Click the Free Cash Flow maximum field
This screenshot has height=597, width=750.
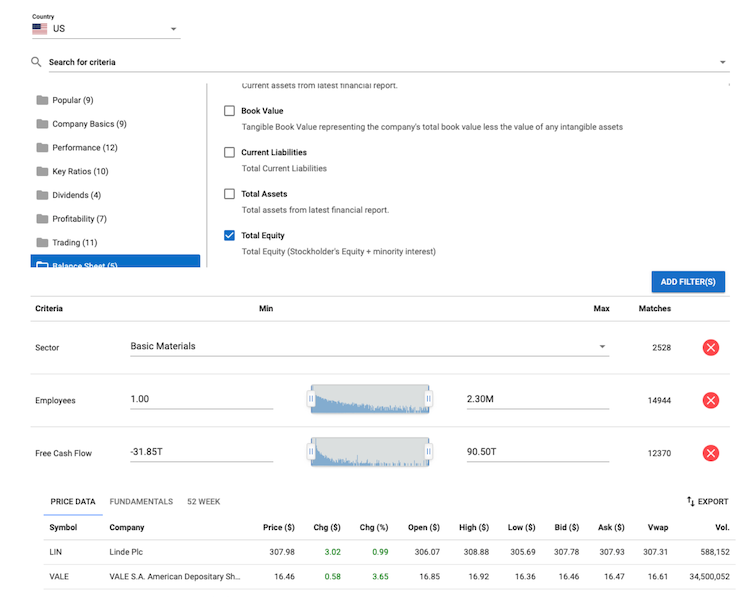538,452
